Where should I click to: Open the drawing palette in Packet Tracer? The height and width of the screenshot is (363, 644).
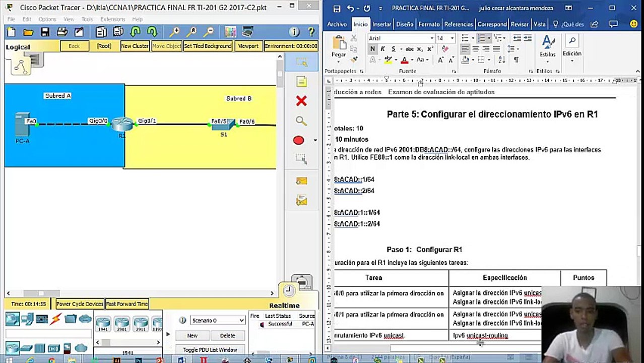click(x=230, y=32)
